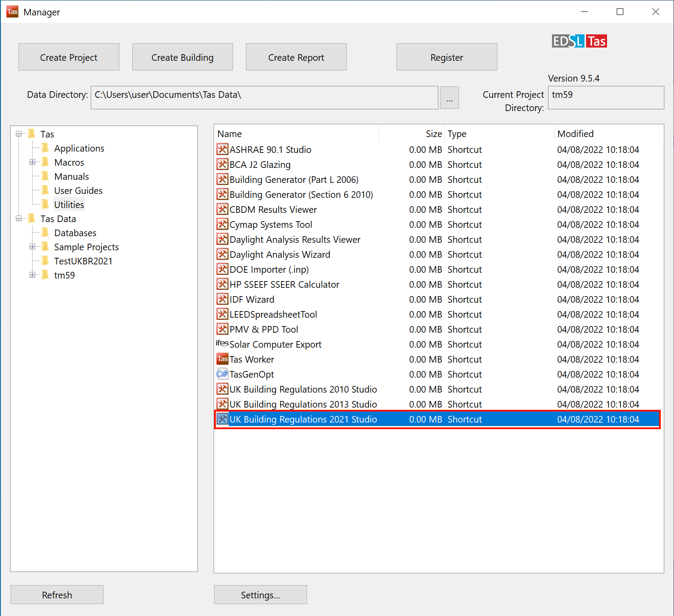674x616 pixels.
Task: Select the Macros folder label
Action: coord(69,162)
